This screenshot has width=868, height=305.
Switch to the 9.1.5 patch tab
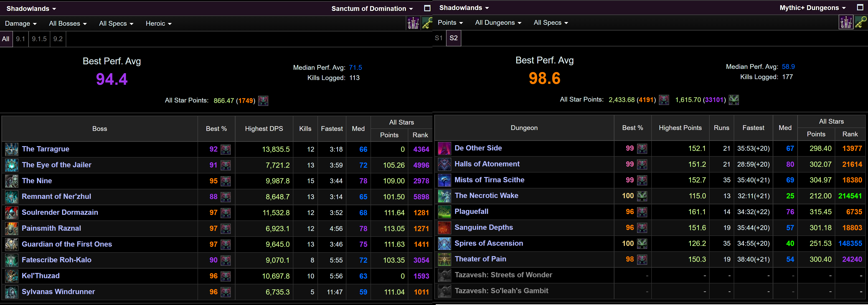tap(39, 39)
